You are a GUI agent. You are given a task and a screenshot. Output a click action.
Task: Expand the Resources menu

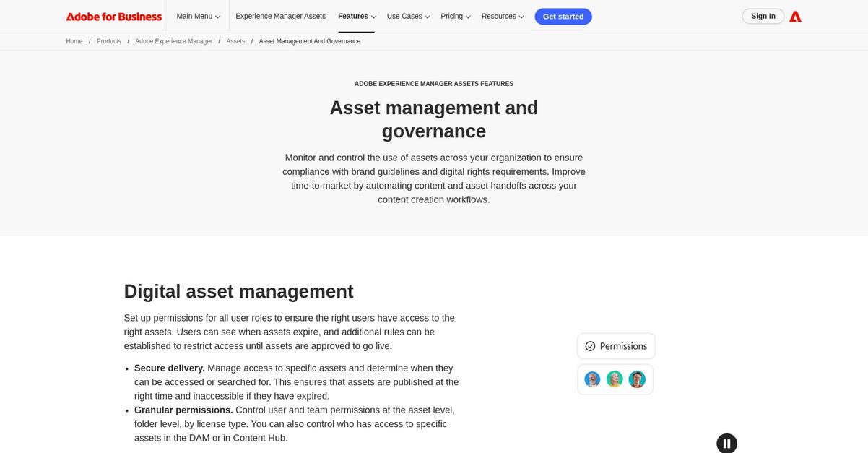tap(503, 16)
